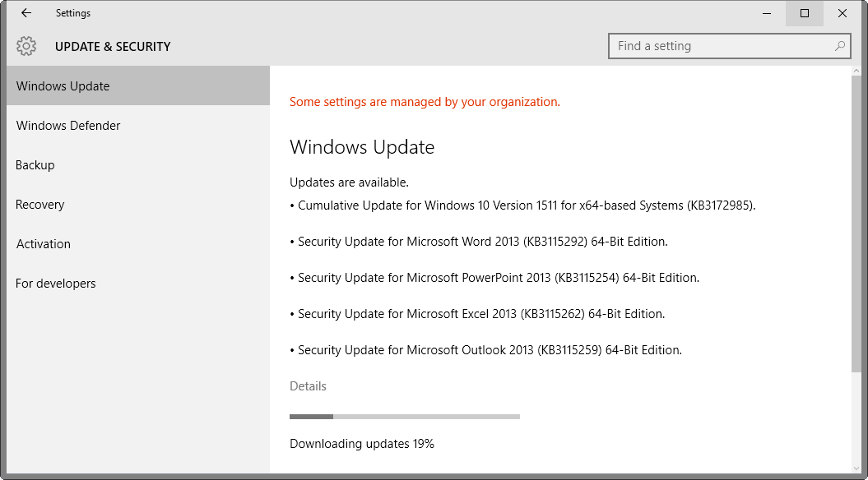Click the Details link

coord(308,386)
